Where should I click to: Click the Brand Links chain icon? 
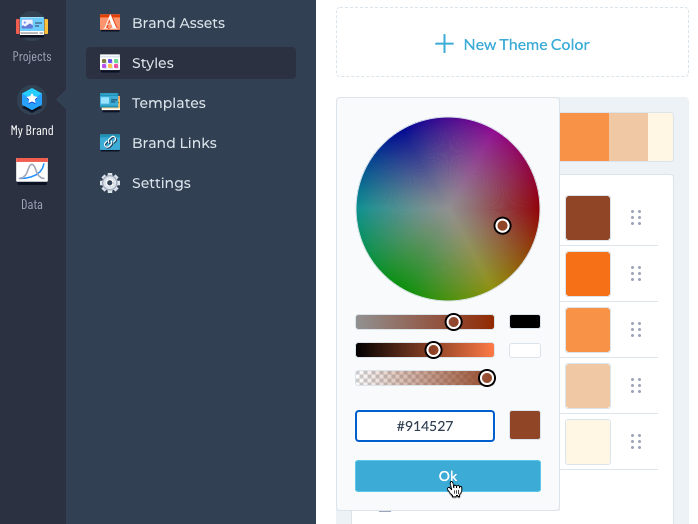(x=110, y=143)
